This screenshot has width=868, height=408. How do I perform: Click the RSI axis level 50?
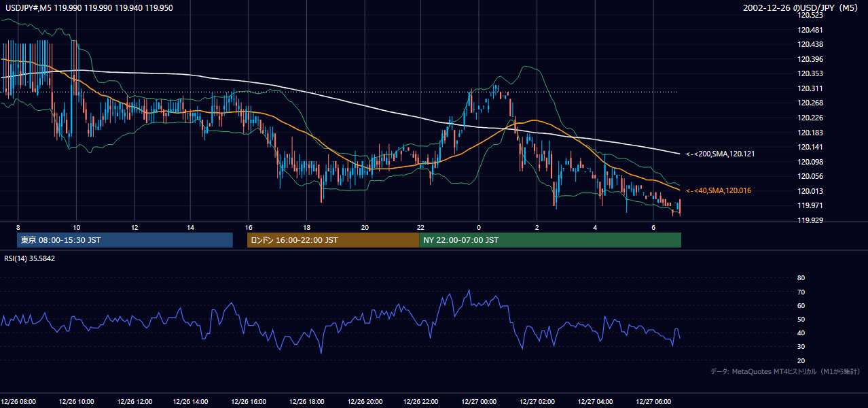tap(801, 319)
